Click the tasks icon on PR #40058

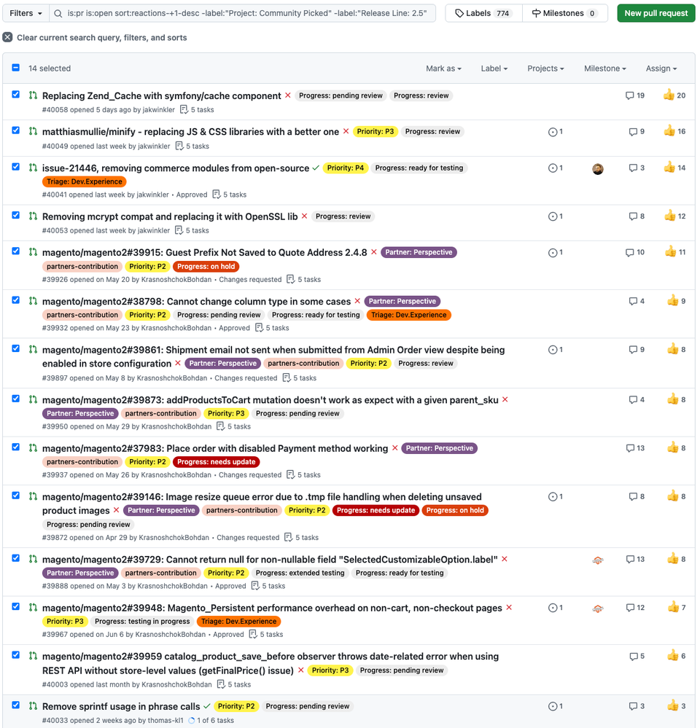pos(184,110)
